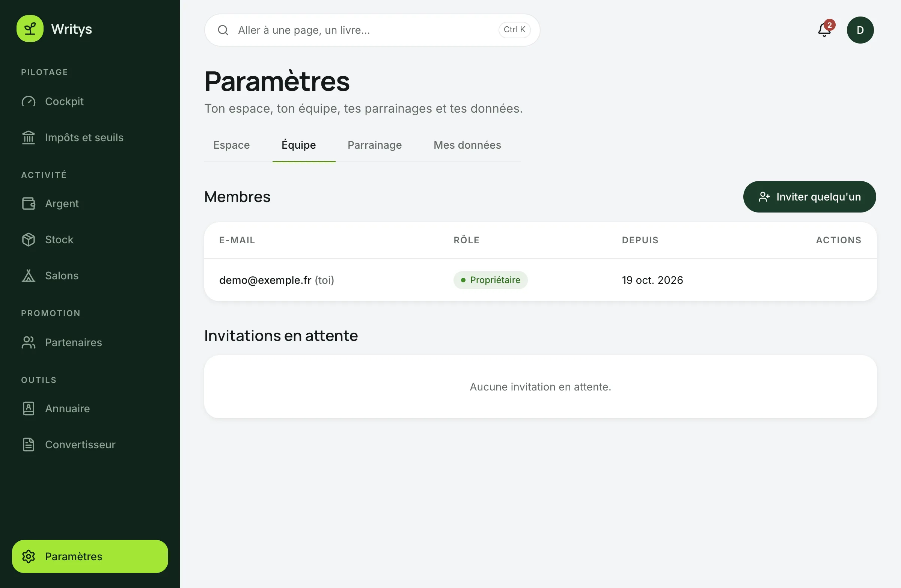Go to the Argent page label
Screen dimensions: 901x588
click(x=62, y=204)
